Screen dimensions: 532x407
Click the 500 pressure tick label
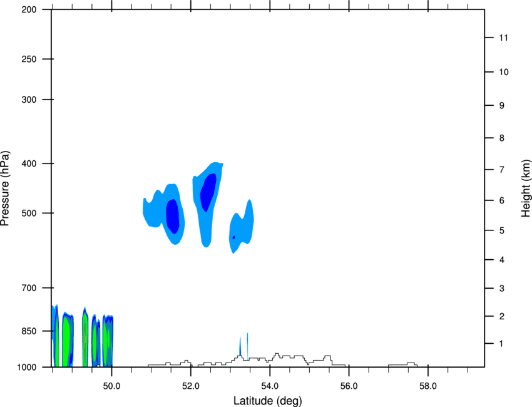29,213
